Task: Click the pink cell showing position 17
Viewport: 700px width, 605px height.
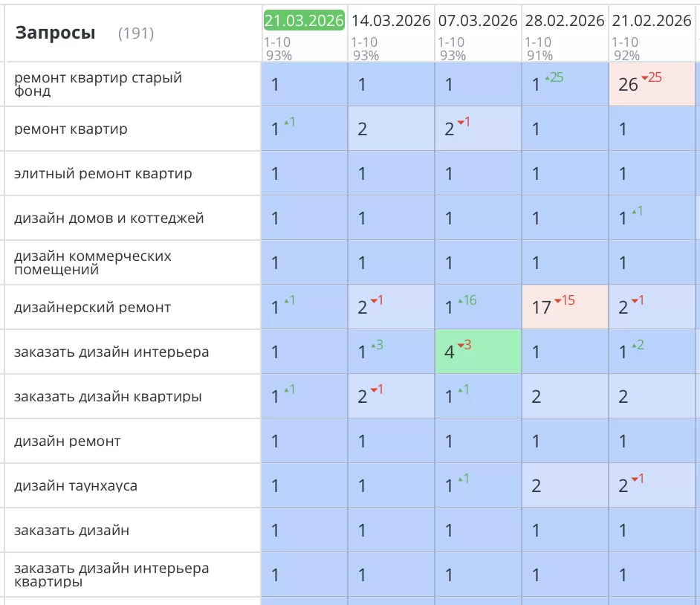Action: pos(565,308)
